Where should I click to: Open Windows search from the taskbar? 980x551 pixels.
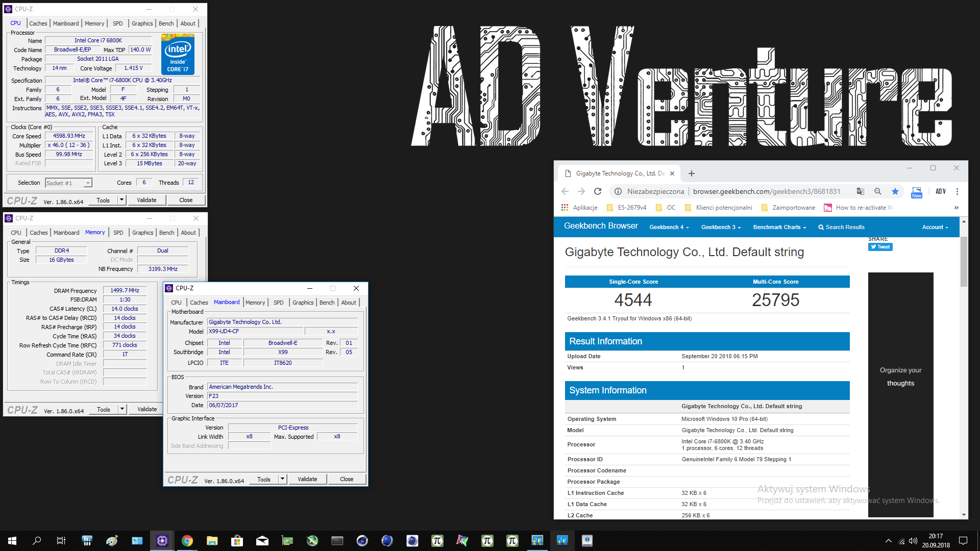(37, 541)
